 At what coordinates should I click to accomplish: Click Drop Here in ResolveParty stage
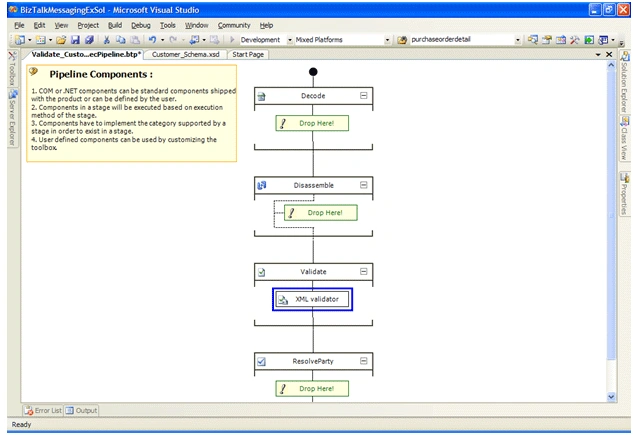pyautogui.click(x=312, y=389)
